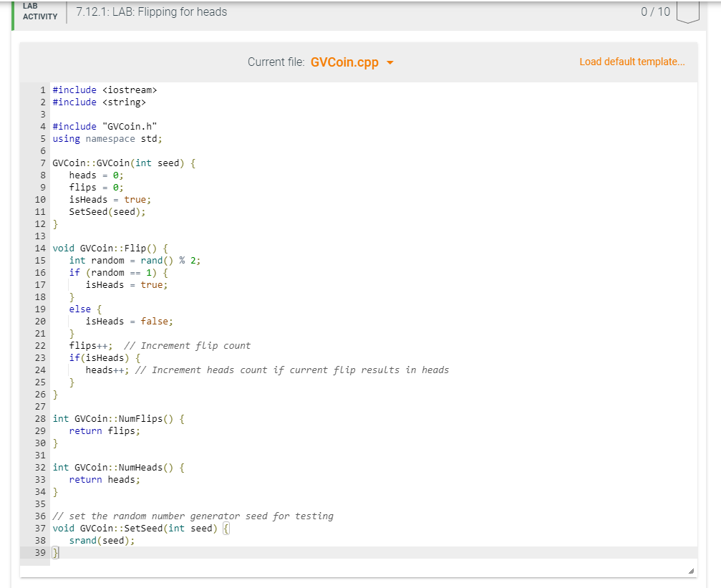Click line number 39 in the gutter
This screenshot has width=721, height=588.
[x=40, y=552]
